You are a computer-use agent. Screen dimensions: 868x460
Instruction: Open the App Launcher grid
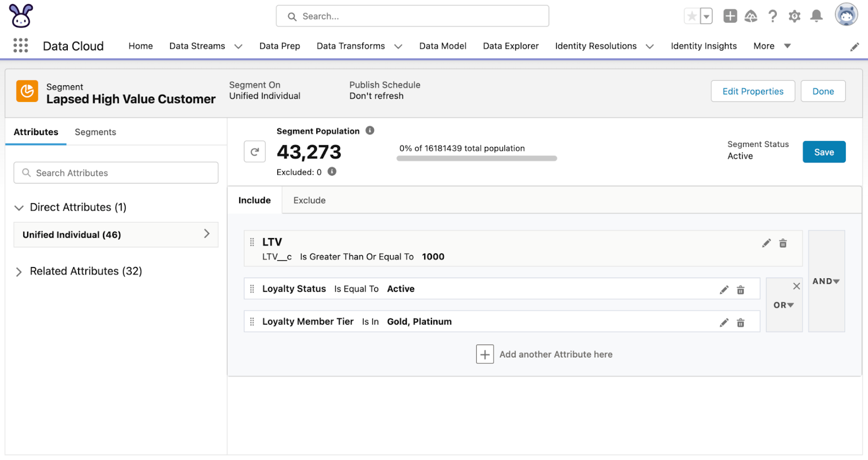point(21,46)
